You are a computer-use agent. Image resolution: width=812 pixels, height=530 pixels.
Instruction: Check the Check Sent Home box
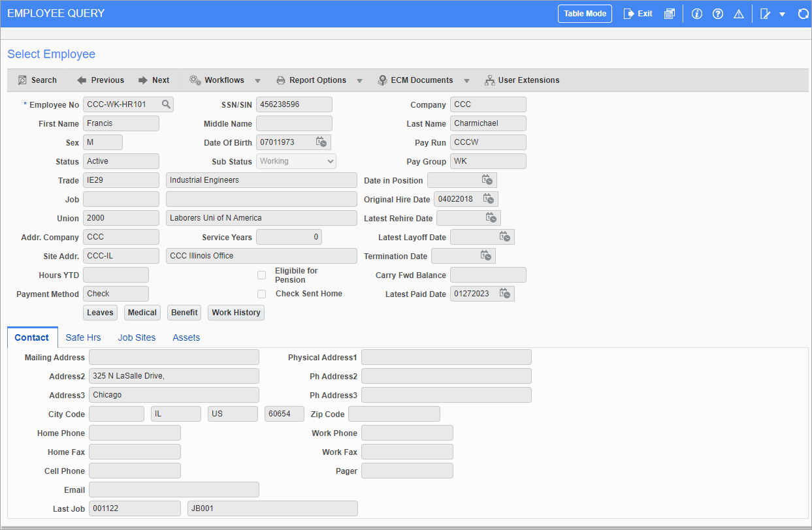tap(261, 294)
